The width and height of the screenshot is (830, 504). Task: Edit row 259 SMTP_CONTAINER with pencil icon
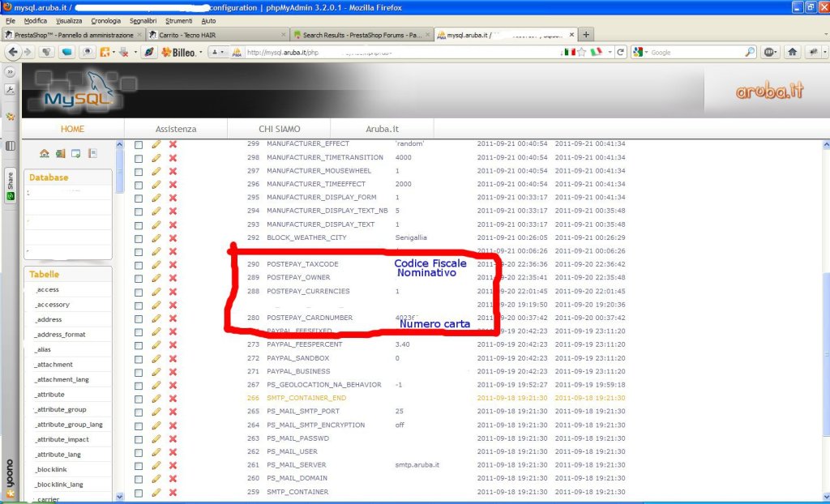156,492
